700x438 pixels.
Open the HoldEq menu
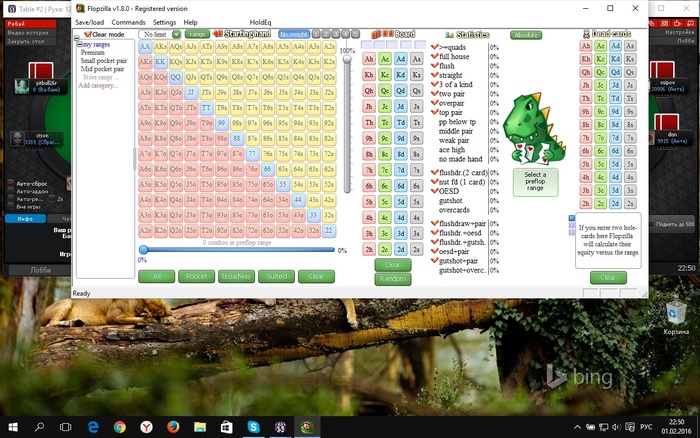pyautogui.click(x=260, y=22)
